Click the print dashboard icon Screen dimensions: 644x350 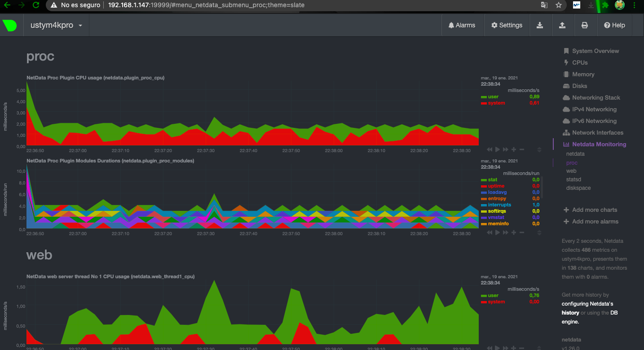point(585,26)
